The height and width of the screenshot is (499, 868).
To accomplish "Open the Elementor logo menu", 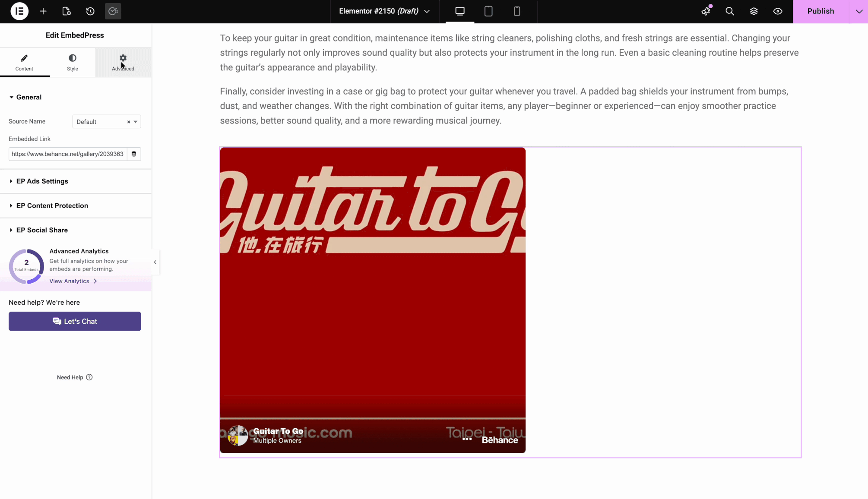I will coord(19,11).
